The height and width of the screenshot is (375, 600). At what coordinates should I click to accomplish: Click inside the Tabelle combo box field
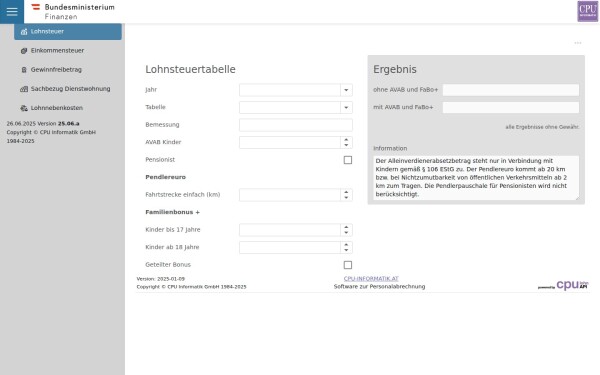pyautogui.click(x=290, y=108)
